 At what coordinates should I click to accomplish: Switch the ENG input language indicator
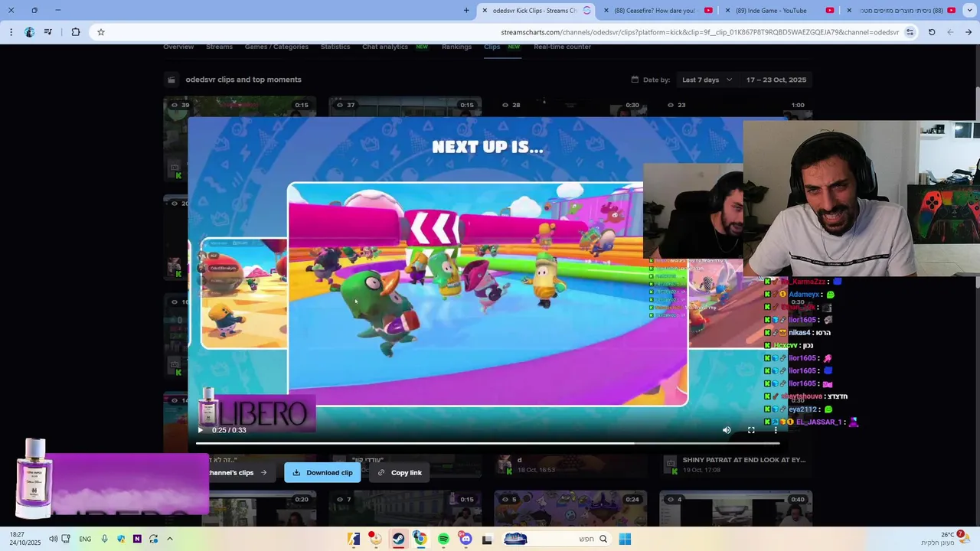click(85, 539)
